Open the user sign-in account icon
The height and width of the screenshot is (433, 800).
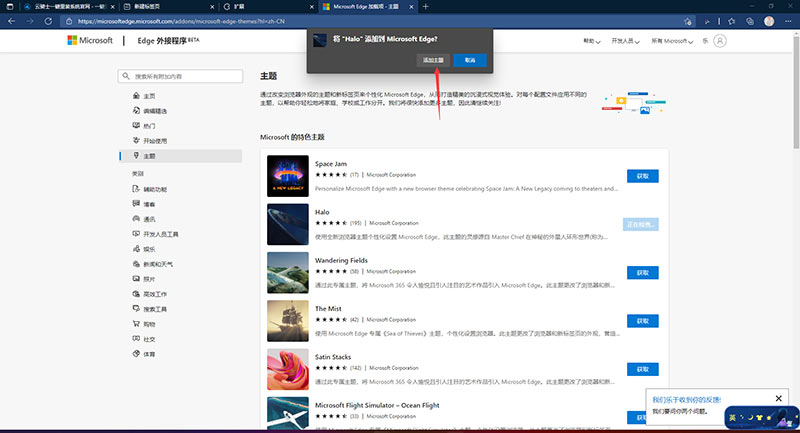(720, 41)
